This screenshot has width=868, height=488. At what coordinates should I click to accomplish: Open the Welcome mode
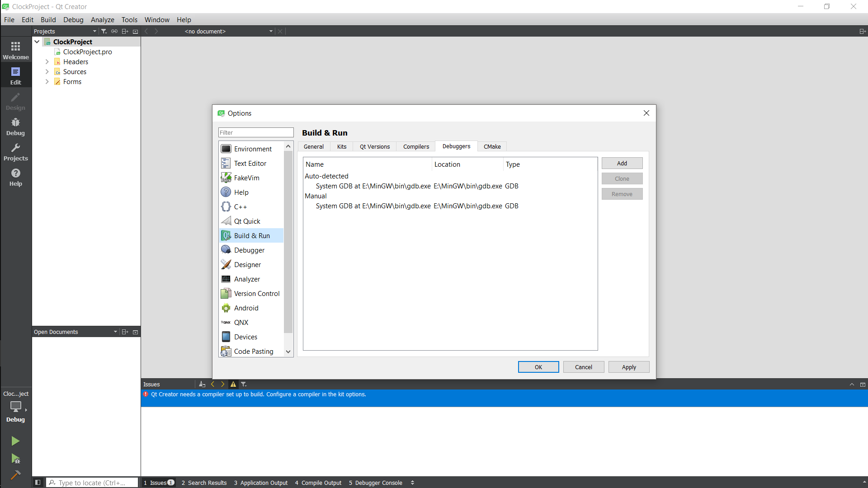(x=16, y=50)
